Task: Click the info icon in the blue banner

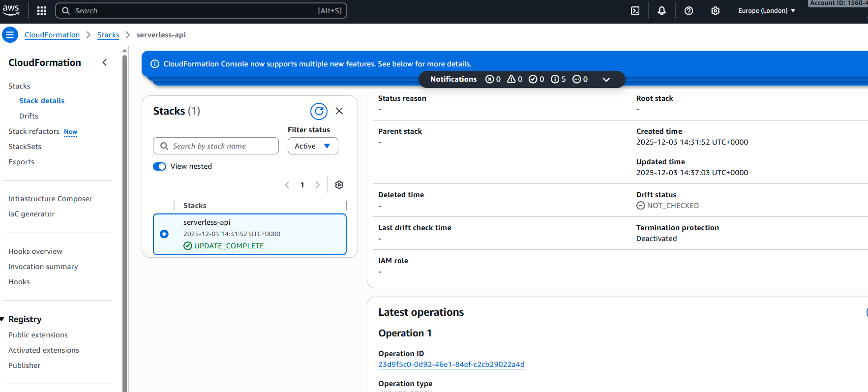Action: (155, 64)
